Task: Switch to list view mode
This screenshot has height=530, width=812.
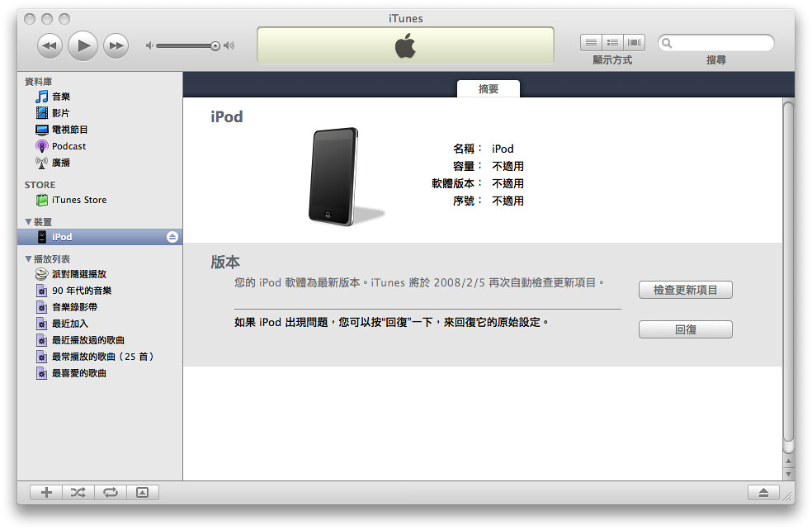Action: coord(590,42)
